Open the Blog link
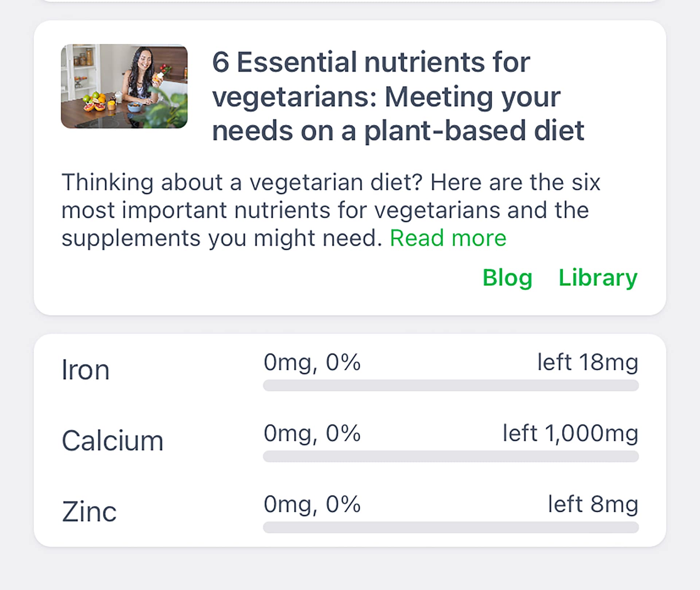700x590 pixels. pyautogui.click(x=507, y=278)
